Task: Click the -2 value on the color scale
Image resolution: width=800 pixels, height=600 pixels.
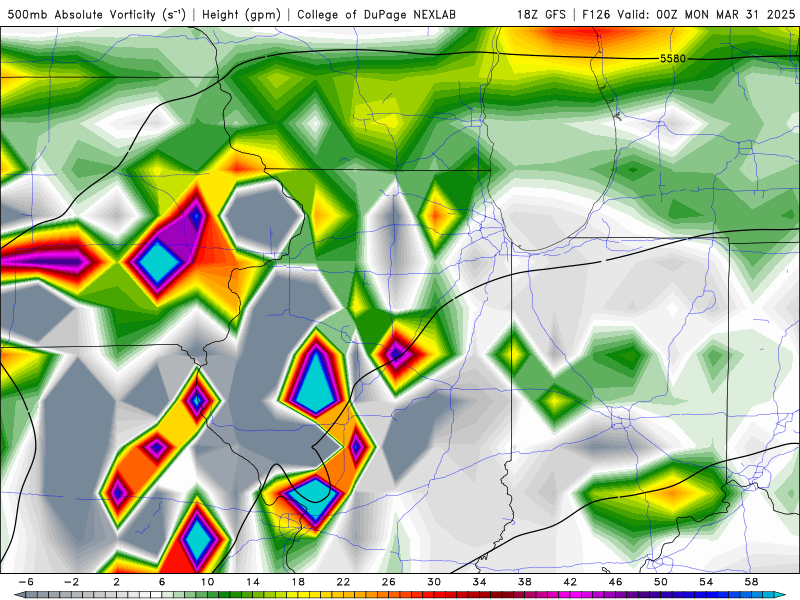Action: 71,582
